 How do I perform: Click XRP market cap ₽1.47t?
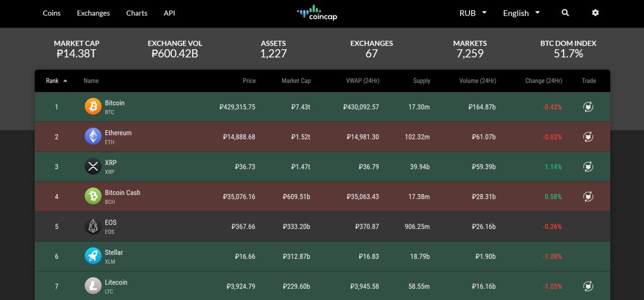pos(300,167)
